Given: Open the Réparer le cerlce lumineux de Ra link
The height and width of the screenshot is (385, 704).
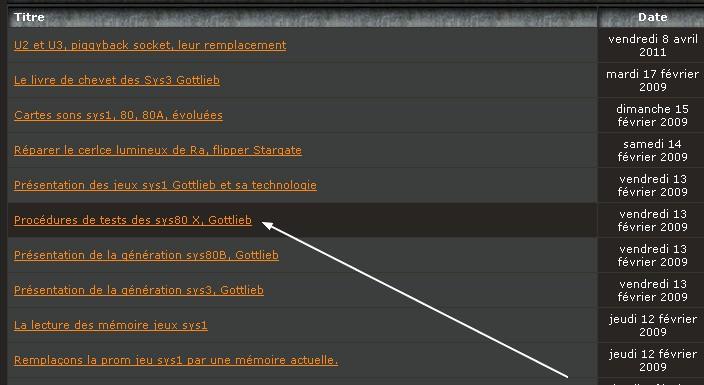Looking at the screenshot, I should point(158,150).
